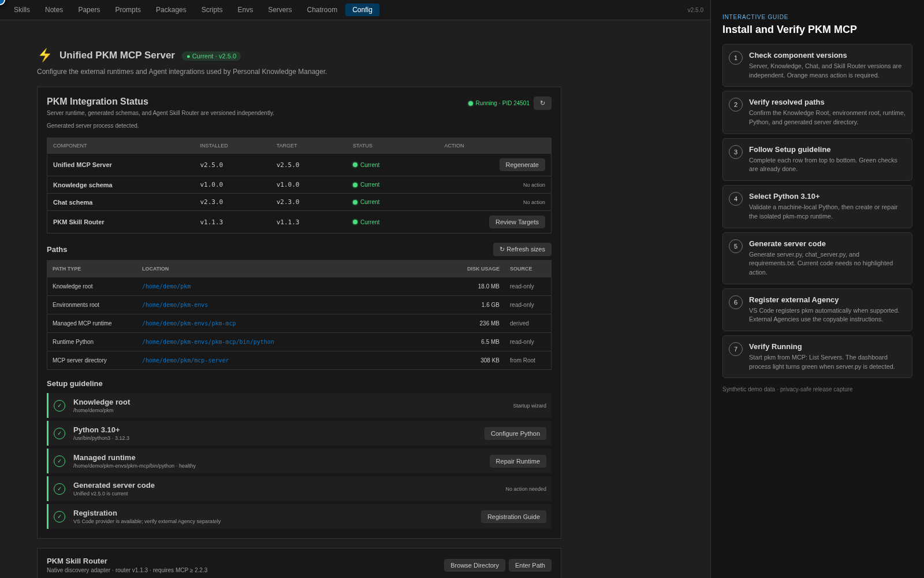Open guide step 5 Generate server code
Screen dimensions: 924x578
[817, 258]
